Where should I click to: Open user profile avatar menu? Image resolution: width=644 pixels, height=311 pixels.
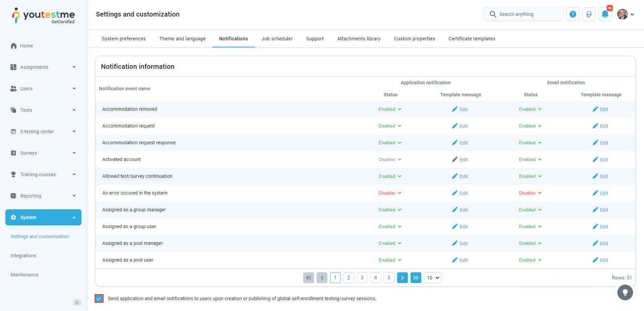tap(625, 14)
